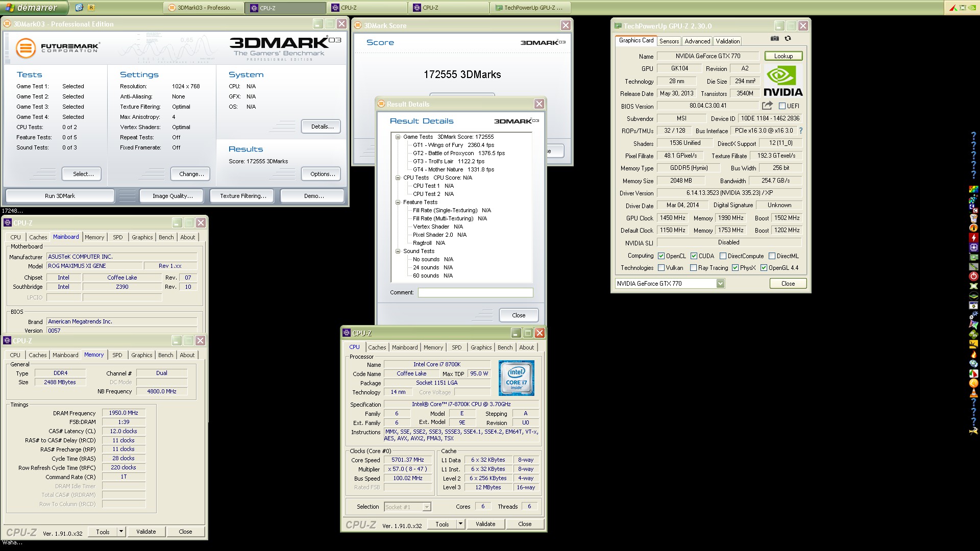The width and height of the screenshot is (980, 551).
Task: Click the démarrer Start button
Action: (34, 8)
